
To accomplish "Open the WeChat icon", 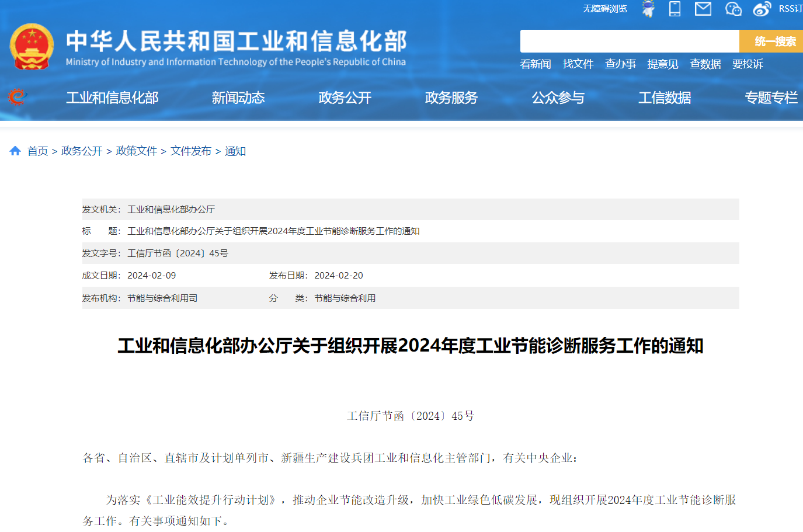I will 733,9.
